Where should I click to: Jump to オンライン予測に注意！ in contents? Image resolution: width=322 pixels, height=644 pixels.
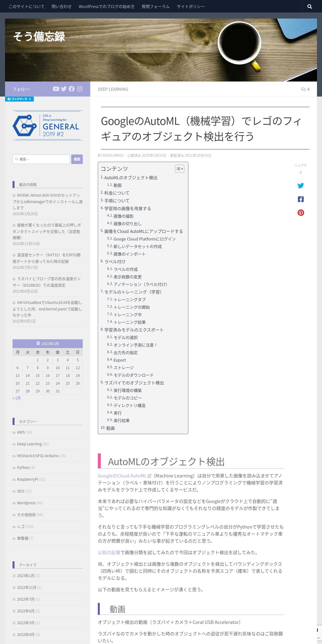(136, 345)
